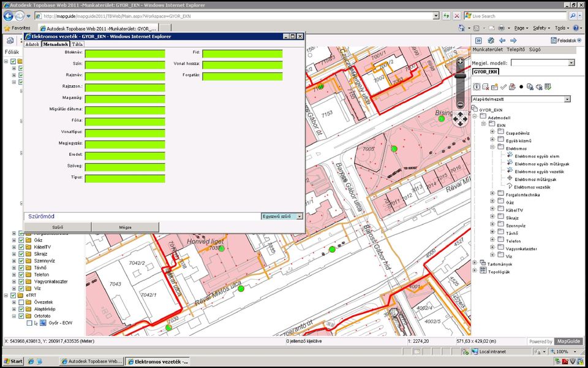Open the Feladatok tasks dropdown
The image size is (588, 368).
[566, 40]
